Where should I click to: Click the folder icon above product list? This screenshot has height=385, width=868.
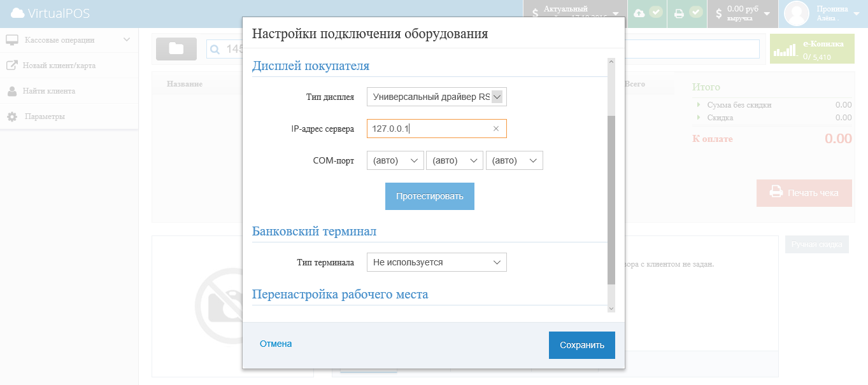pos(176,48)
